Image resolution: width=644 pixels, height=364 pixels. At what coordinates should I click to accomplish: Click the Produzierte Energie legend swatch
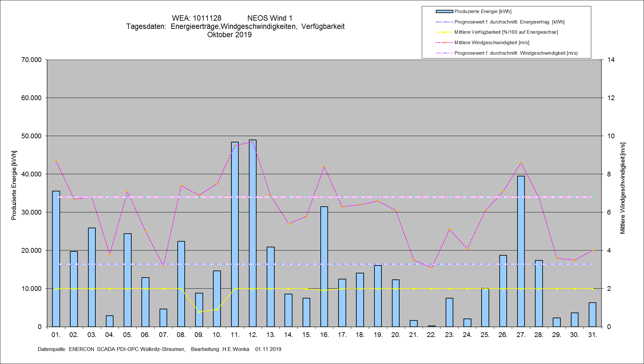[x=444, y=11]
